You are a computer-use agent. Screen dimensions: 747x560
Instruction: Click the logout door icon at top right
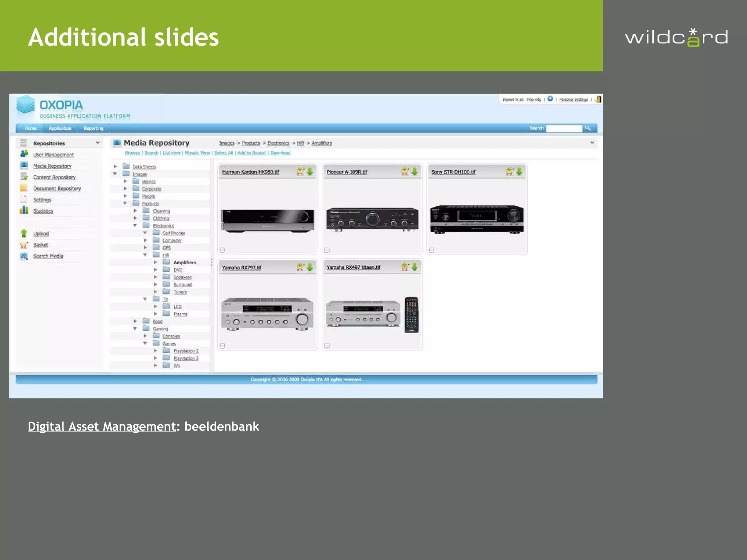pos(598,99)
